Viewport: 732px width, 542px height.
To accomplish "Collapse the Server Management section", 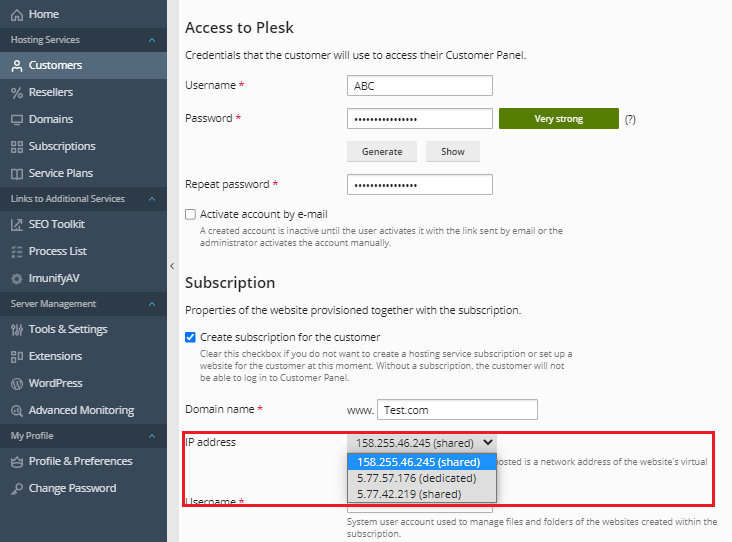I will 151,304.
